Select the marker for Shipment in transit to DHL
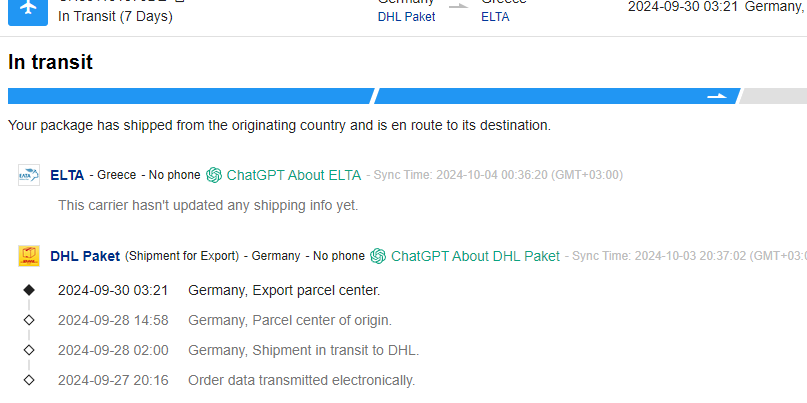This screenshot has height=403, width=807. point(29,350)
